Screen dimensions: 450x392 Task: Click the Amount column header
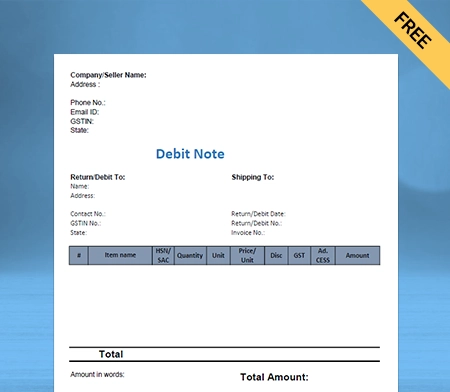[x=357, y=255]
